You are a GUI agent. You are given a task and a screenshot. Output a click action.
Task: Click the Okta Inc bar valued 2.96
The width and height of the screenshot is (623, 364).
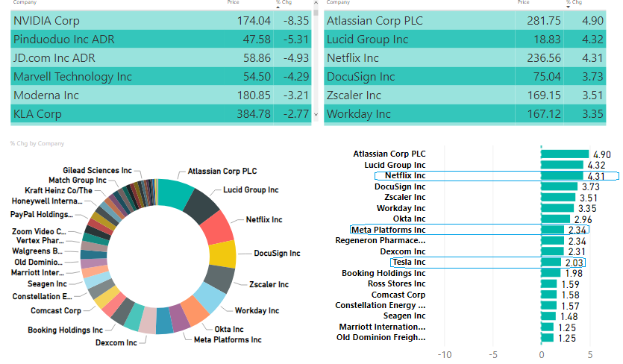click(x=555, y=219)
